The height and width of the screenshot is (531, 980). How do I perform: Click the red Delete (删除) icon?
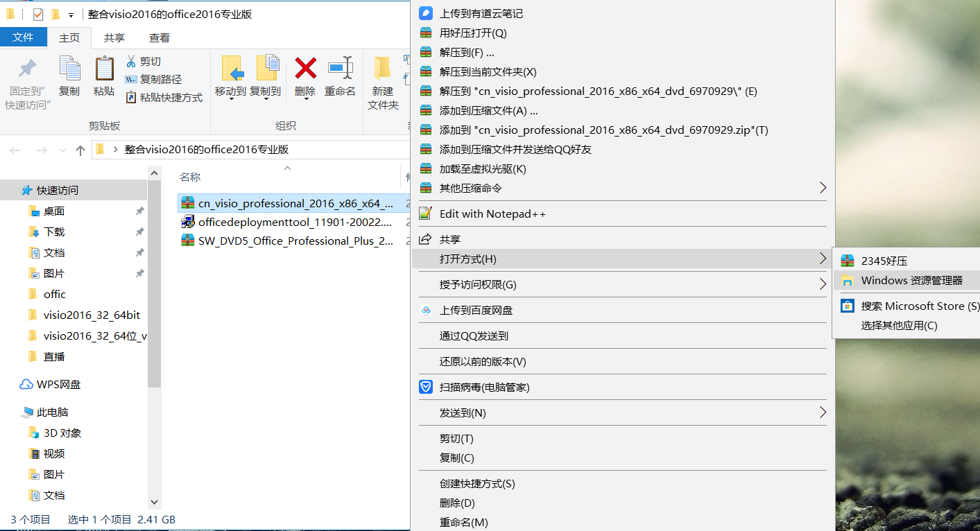point(305,68)
